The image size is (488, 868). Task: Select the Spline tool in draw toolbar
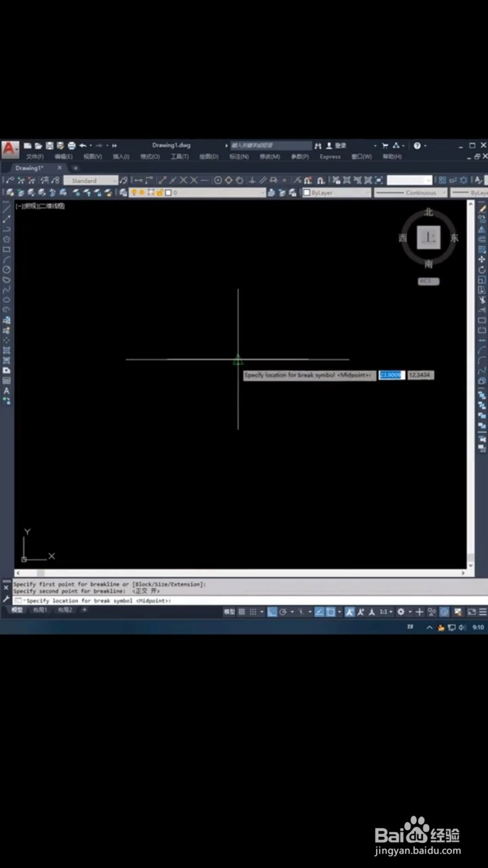pyautogui.click(x=7, y=290)
